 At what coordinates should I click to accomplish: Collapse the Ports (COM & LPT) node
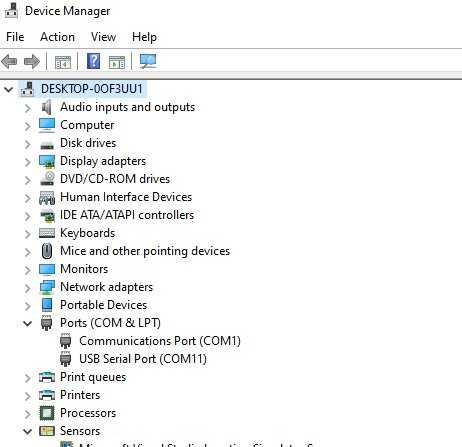click(x=28, y=323)
